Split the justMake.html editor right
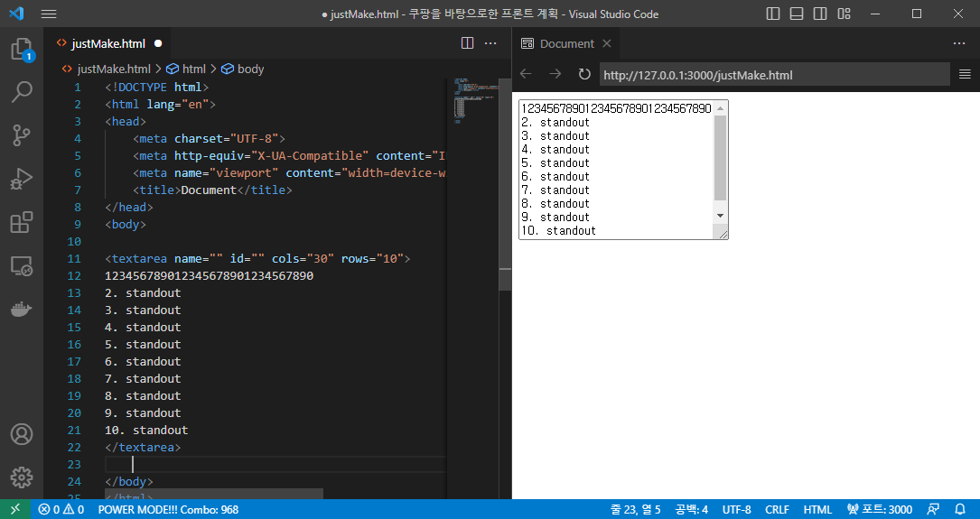980x519 pixels. click(x=467, y=43)
